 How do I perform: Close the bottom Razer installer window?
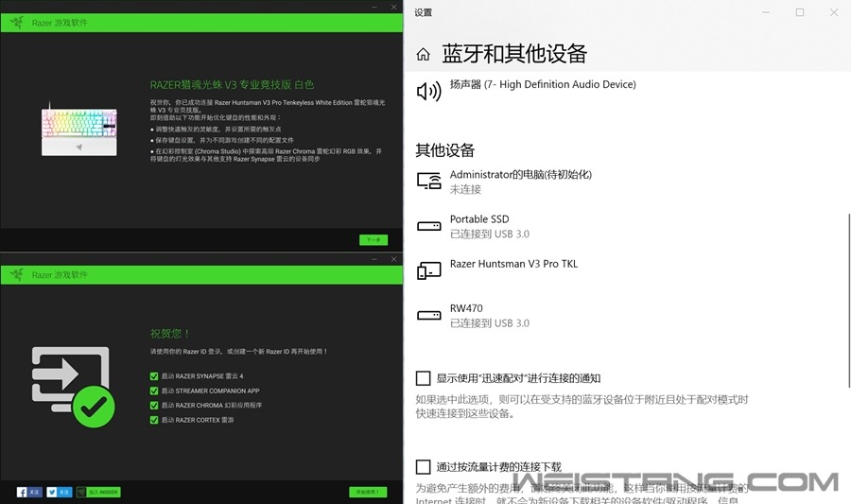[x=394, y=259]
